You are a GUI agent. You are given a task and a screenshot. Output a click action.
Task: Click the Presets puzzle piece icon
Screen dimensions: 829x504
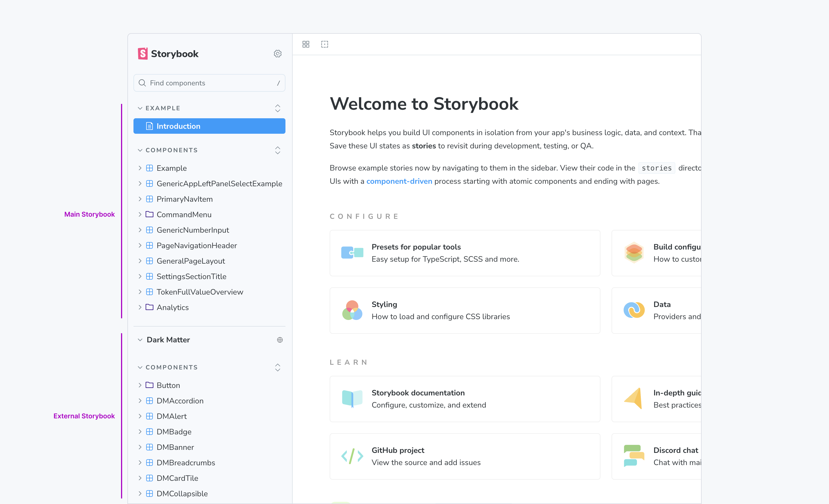tap(352, 253)
